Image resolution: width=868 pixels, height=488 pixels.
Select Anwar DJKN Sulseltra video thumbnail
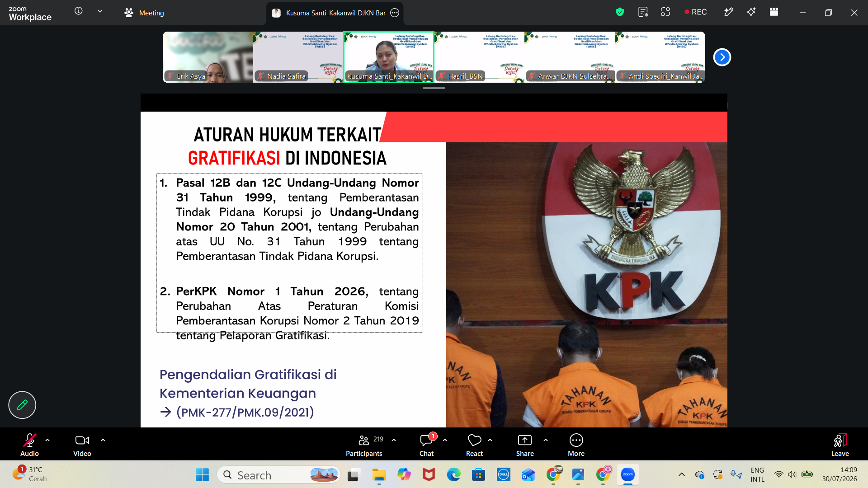tap(570, 57)
